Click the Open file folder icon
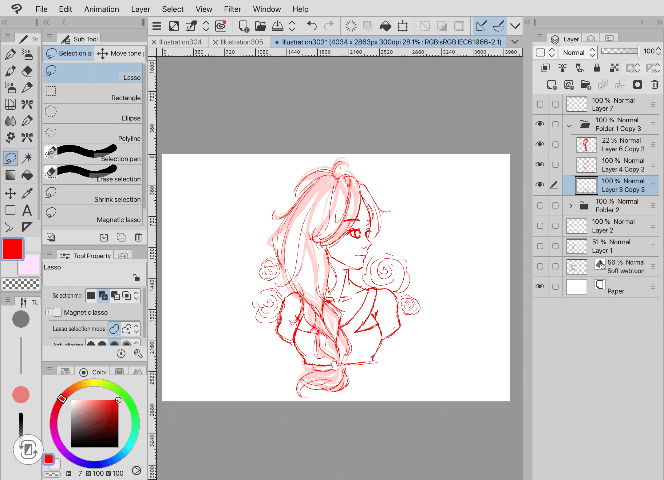 pyautogui.click(x=260, y=26)
